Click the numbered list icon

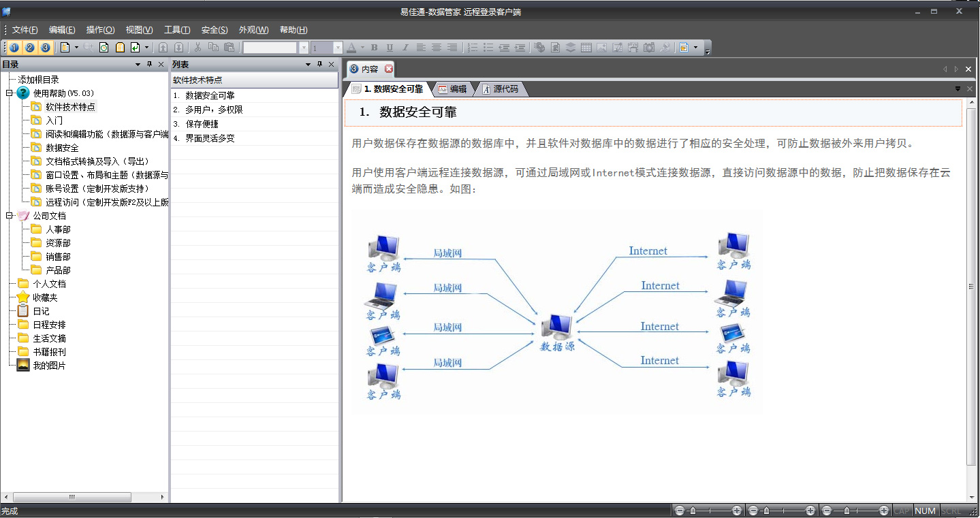pyautogui.click(x=473, y=48)
